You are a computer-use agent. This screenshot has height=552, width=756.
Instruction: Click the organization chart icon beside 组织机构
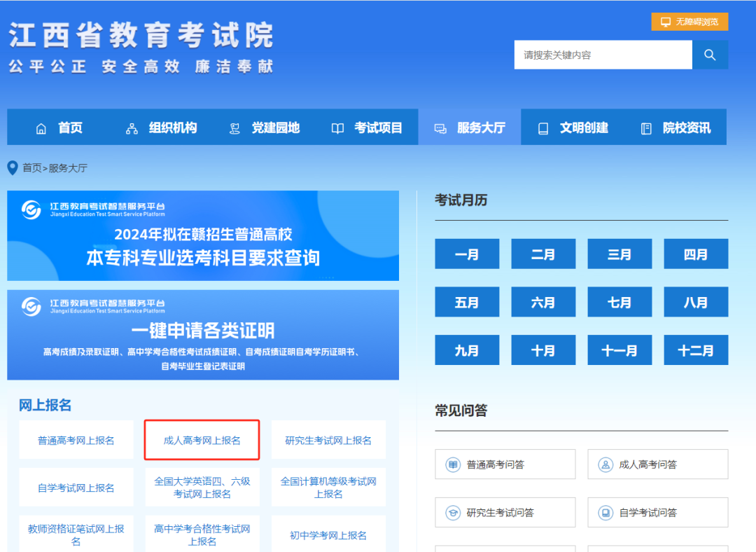pos(131,127)
